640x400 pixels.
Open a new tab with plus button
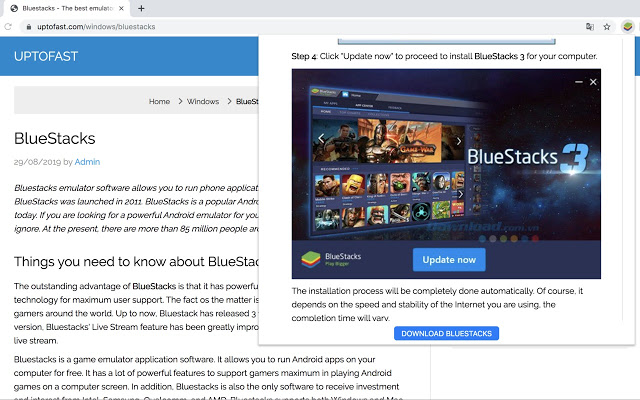[x=141, y=8]
